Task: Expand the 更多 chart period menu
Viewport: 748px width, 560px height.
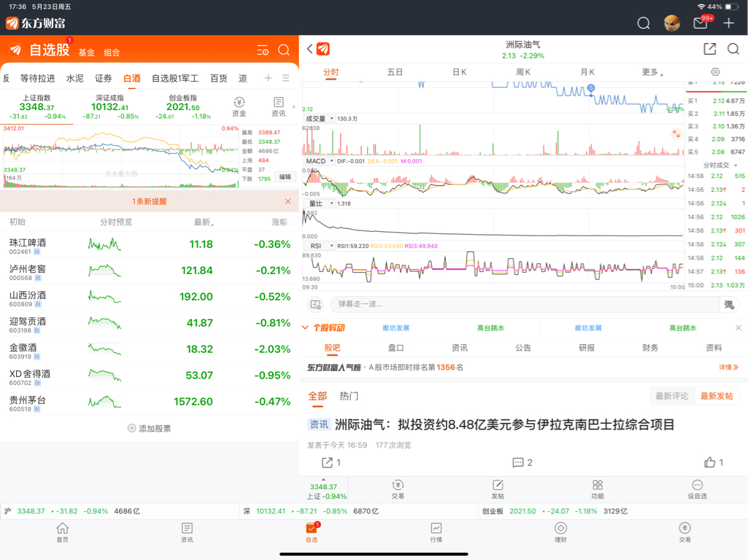Action: [x=652, y=72]
